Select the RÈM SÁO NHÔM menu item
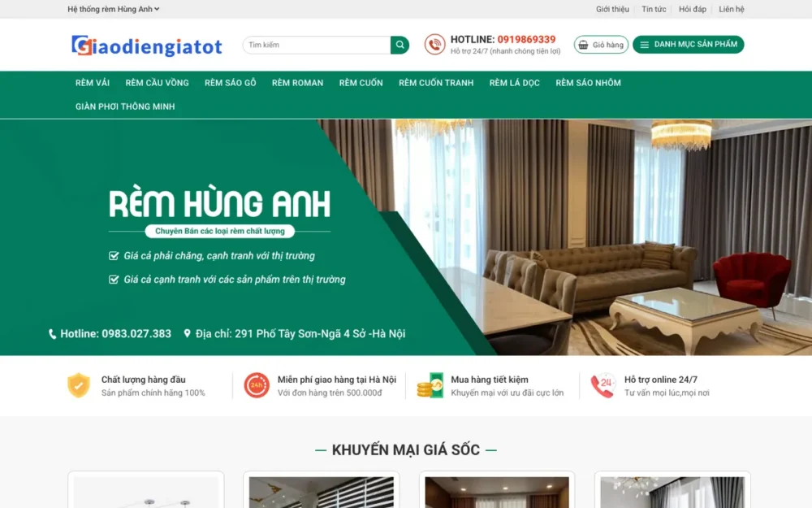Screen dimensions: 812x508 tap(588, 83)
